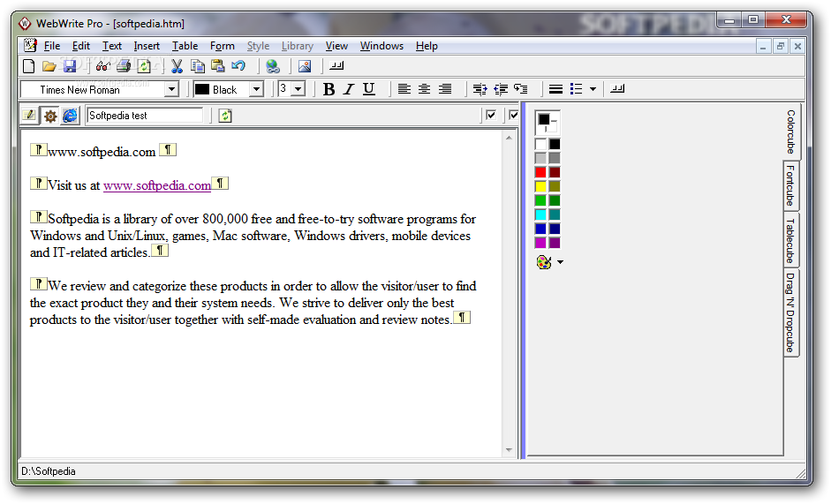
Task: Open a file with the folder icon
Action: pos(49,66)
